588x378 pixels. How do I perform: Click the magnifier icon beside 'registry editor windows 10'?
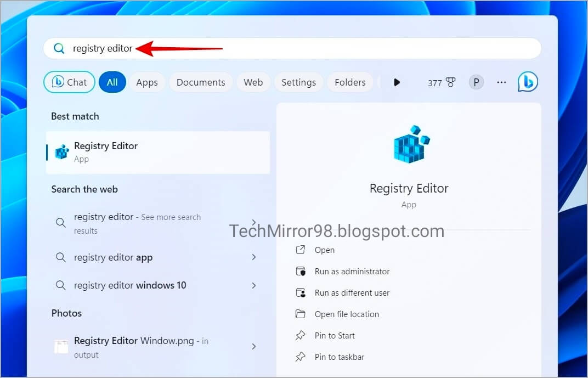(x=61, y=285)
